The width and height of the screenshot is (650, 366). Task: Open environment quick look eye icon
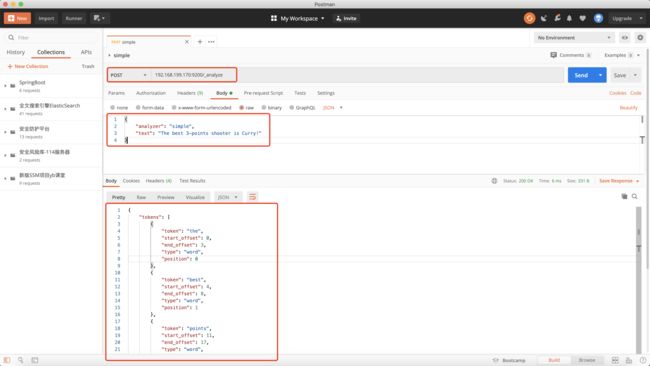[624, 38]
